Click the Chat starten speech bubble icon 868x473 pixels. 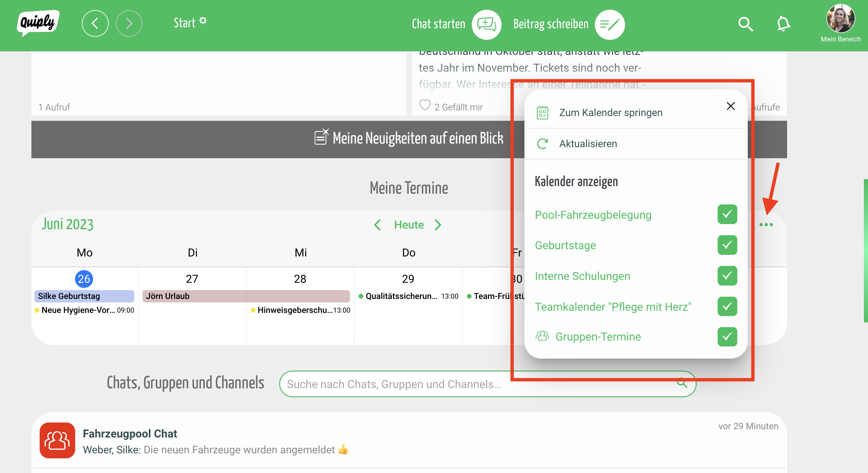[486, 24]
